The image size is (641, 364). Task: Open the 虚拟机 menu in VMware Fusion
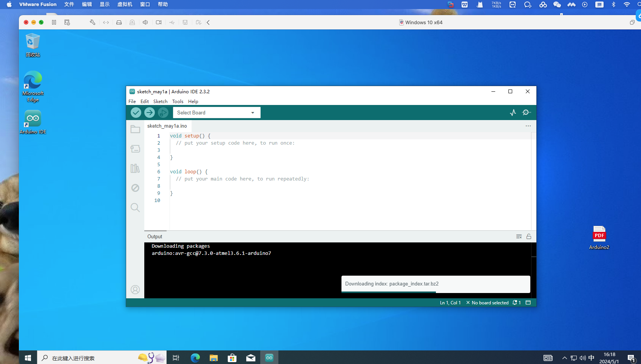125,5
